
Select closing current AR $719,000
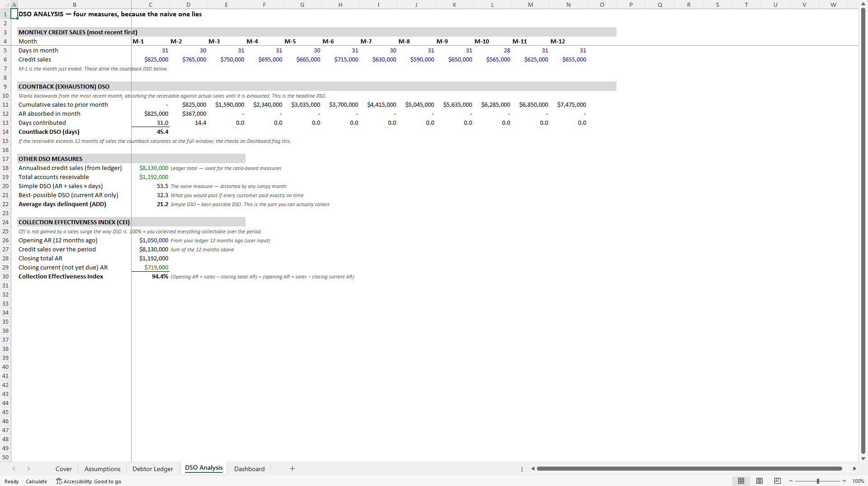tap(150, 267)
